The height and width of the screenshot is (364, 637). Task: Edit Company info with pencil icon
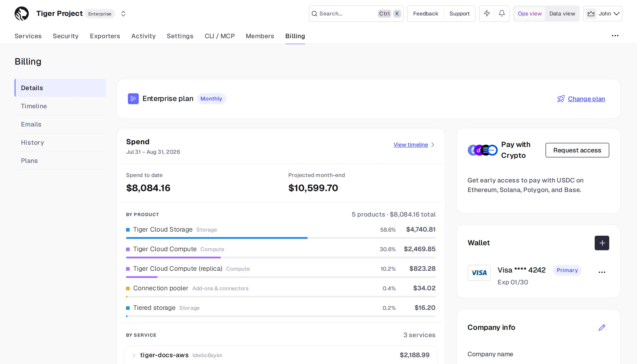pos(602,328)
